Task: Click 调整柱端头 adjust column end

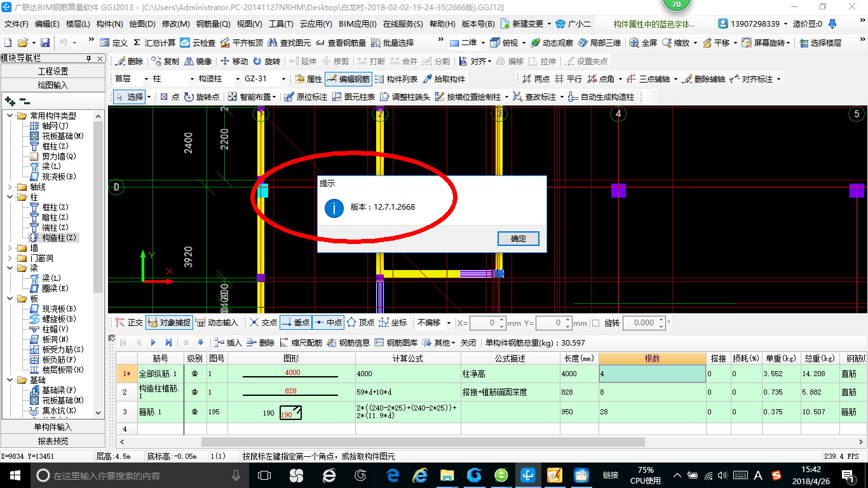Action: 404,97
